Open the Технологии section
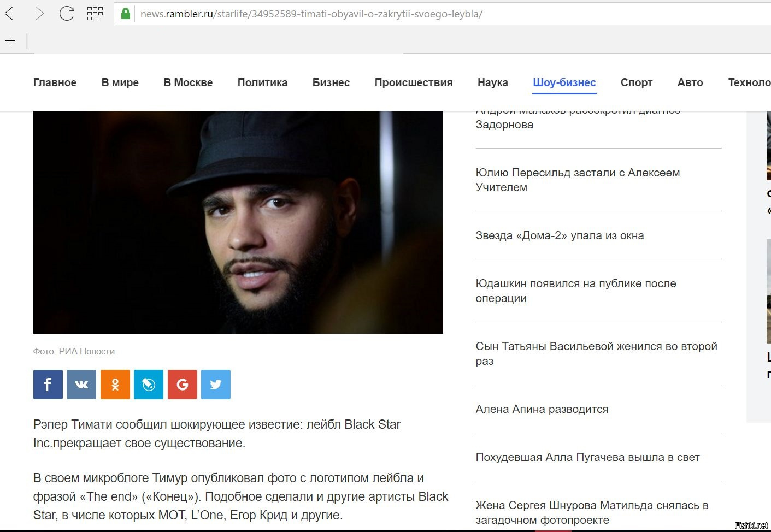The image size is (771, 532). [749, 82]
